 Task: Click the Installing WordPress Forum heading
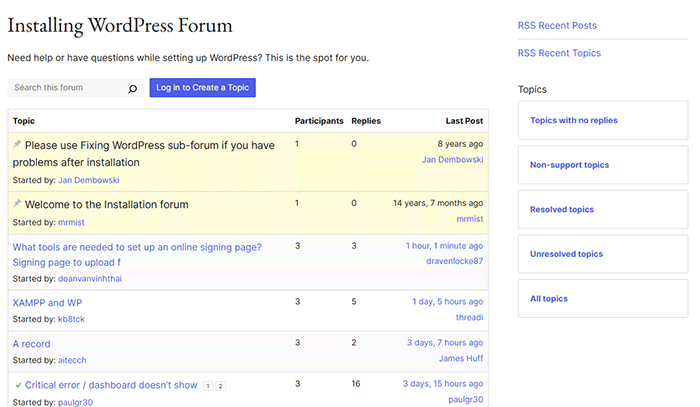coord(120,26)
